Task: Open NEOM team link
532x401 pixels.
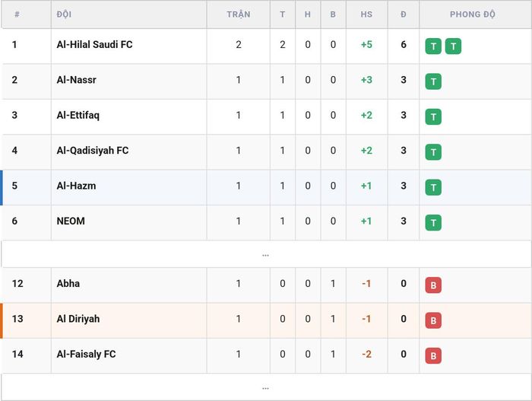Action: tap(71, 221)
